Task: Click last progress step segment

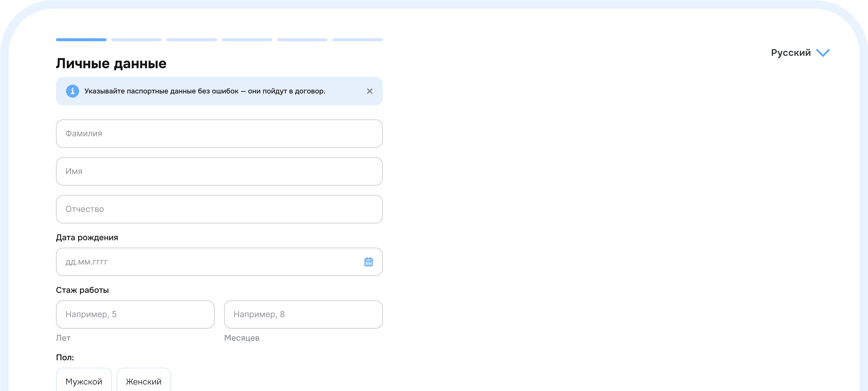Action: [x=358, y=40]
